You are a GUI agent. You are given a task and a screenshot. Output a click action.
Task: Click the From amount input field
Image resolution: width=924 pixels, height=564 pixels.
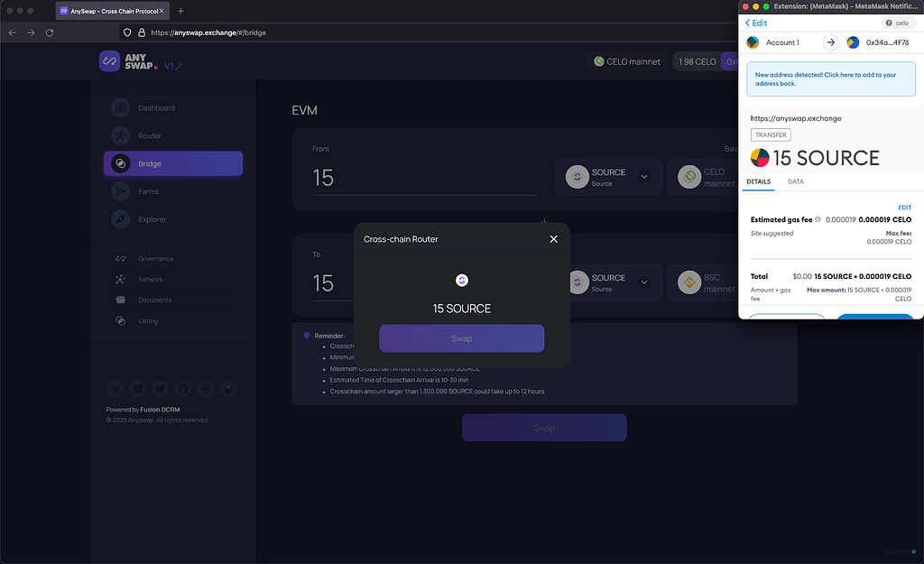[424, 178]
